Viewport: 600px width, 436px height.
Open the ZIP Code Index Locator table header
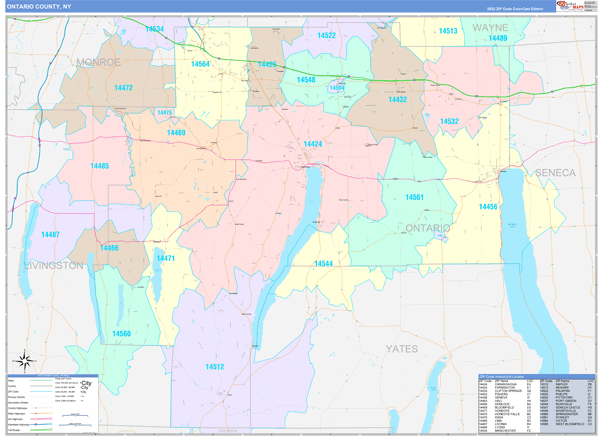[536, 377]
